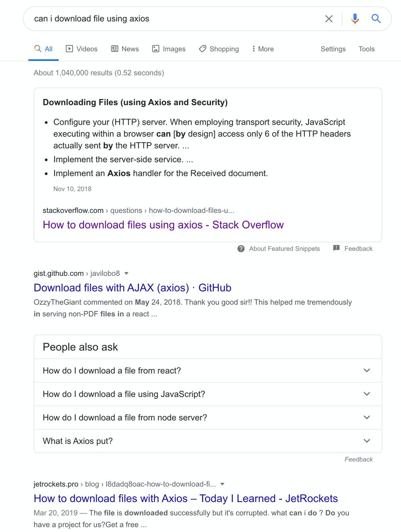
Task: Open the More search options menu
Action: [x=263, y=49]
